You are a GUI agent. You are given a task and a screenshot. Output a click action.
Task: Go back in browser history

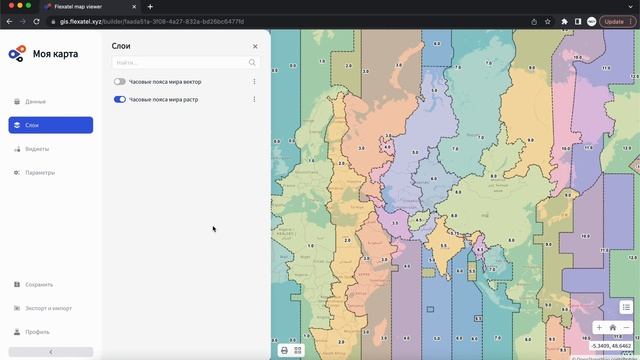coord(9,22)
